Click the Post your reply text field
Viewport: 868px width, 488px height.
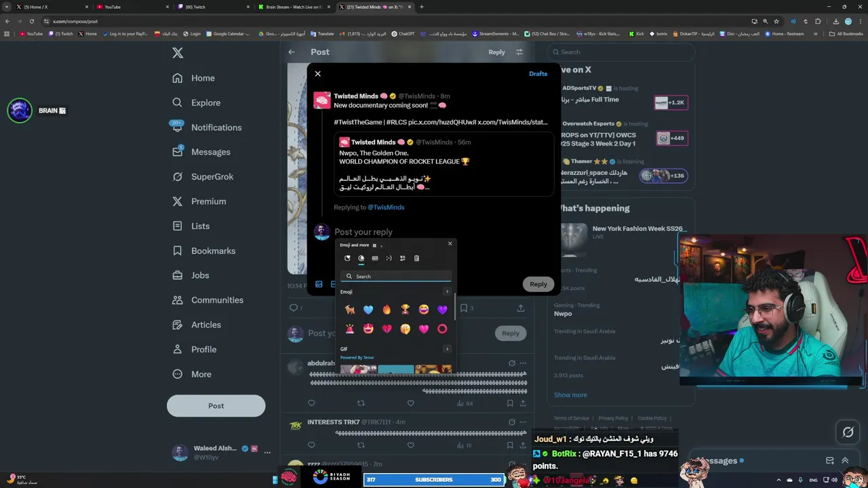[363, 232]
